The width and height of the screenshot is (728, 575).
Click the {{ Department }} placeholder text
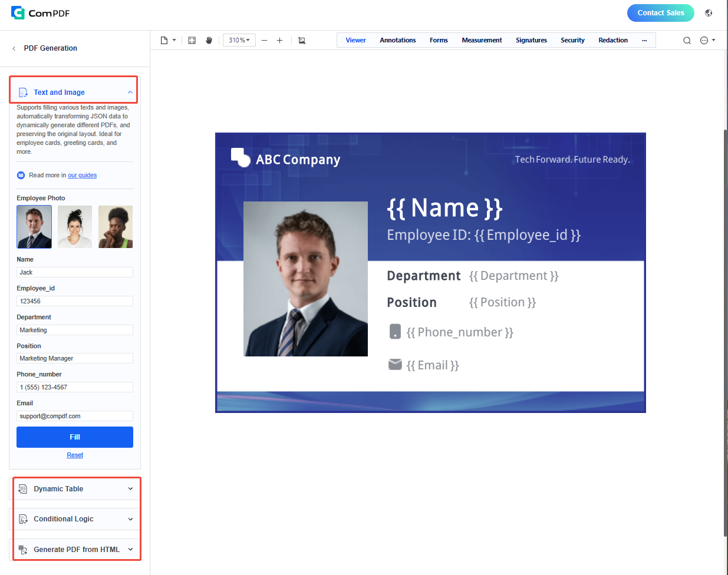pos(514,276)
